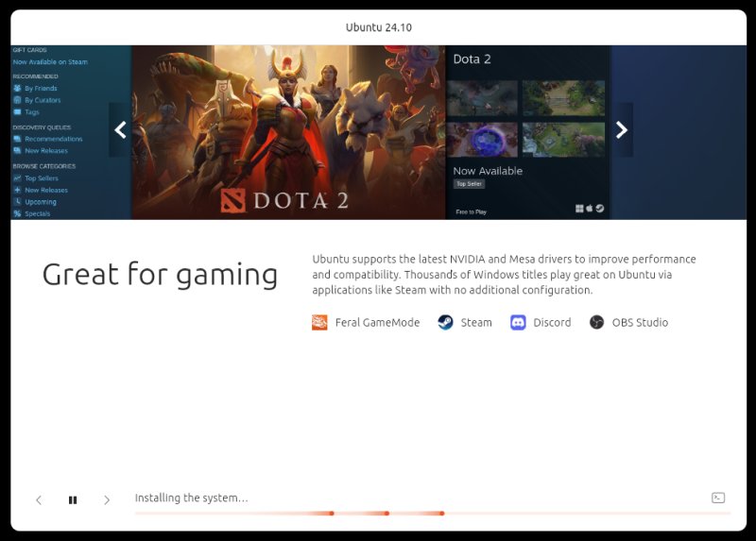The image size is (756, 541).
Task: Pause the installer slideshow
Action: pyautogui.click(x=73, y=500)
